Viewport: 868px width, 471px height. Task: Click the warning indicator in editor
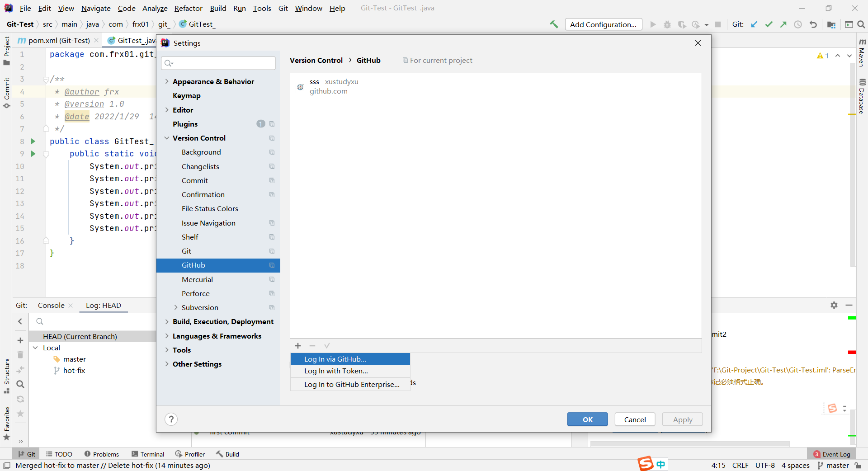[x=823, y=56]
